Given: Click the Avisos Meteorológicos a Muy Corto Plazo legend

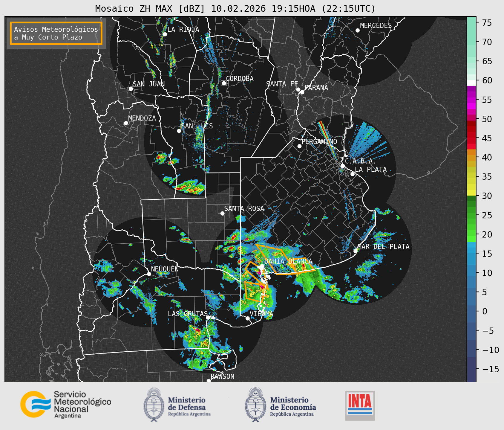Looking at the screenshot, I should coord(56,33).
